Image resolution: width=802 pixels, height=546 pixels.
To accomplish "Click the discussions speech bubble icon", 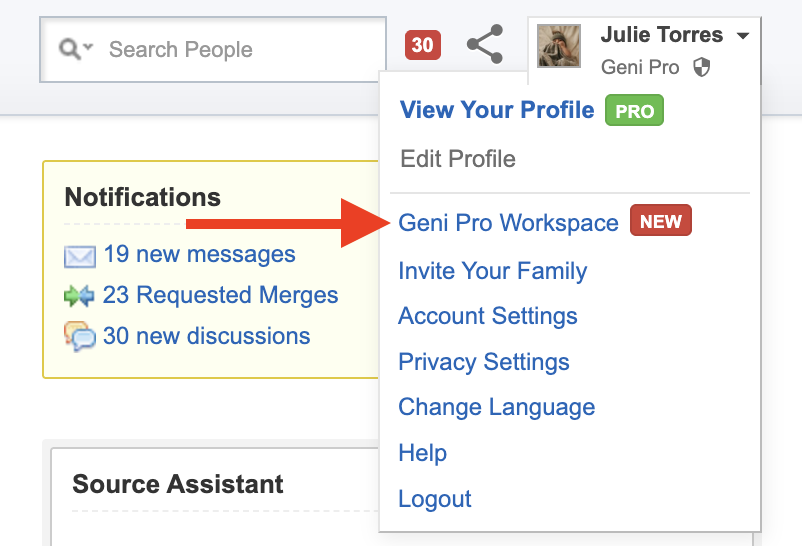I will 80,336.
